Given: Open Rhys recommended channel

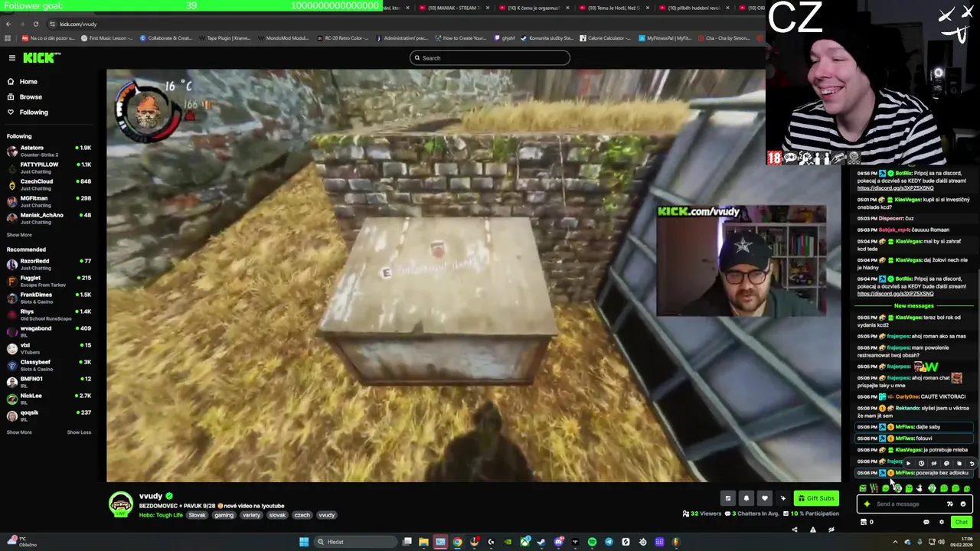Looking at the screenshot, I should coord(49,315).
